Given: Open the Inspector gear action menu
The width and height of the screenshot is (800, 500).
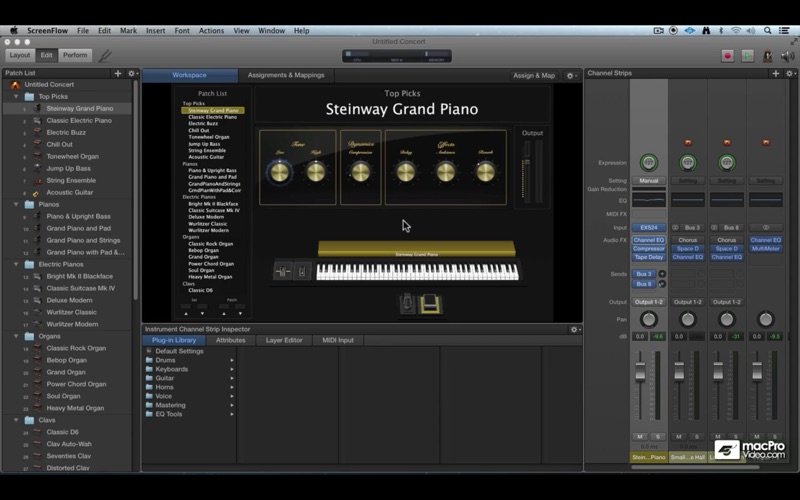Looking at the screenshot, I should (575, 330).
